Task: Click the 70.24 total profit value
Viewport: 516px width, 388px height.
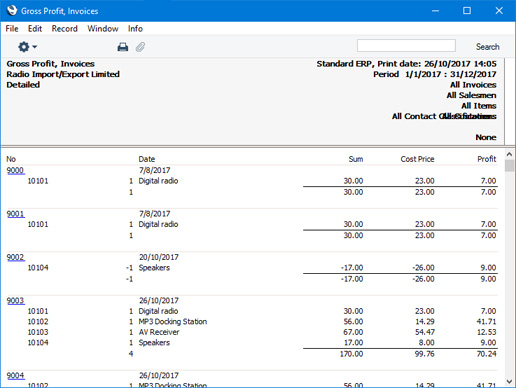Action: click(486, 354)
